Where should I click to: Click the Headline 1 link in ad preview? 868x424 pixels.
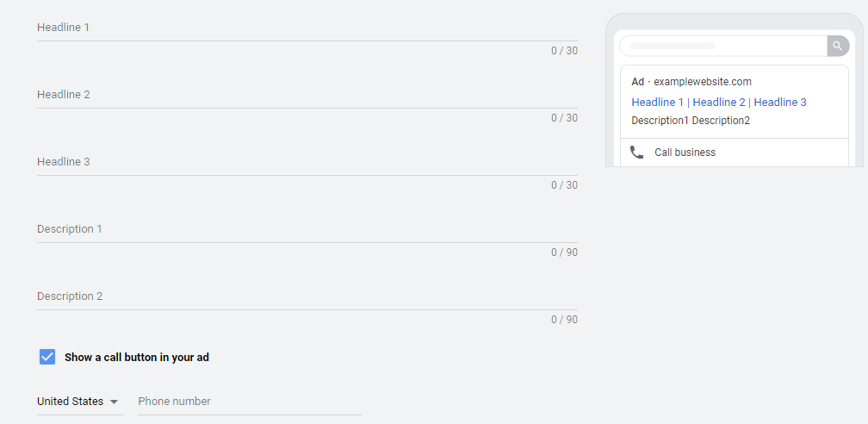[657, 102]
